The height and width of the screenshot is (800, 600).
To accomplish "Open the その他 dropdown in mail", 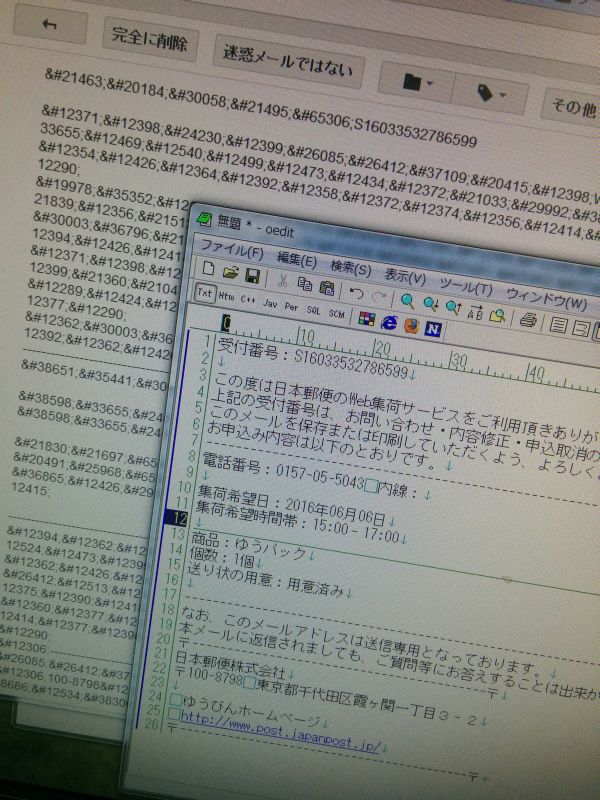I will click(x=571, y=107).
